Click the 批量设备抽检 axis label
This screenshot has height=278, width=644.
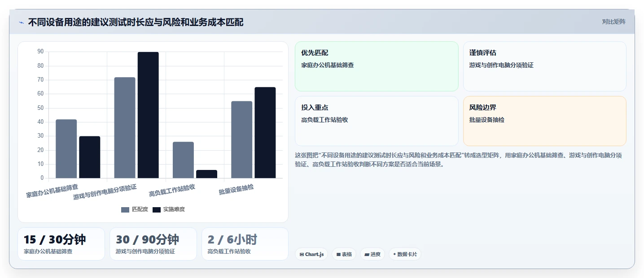(236, 190)
